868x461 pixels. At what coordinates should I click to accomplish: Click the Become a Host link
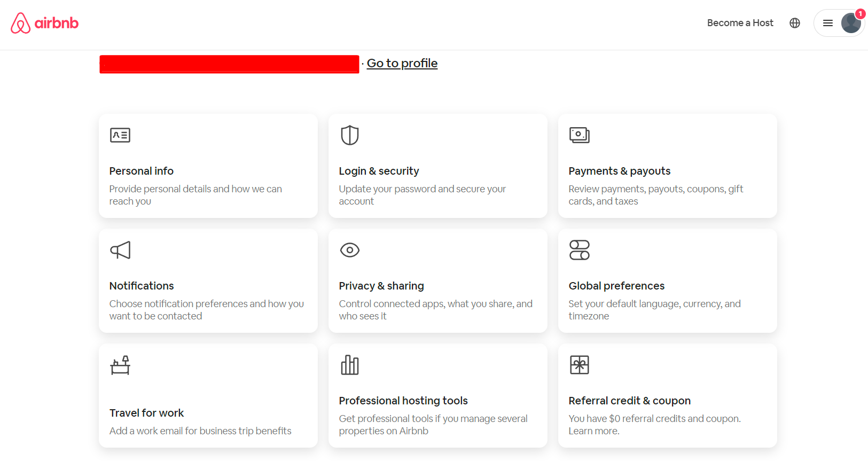[x=740, y=23]
